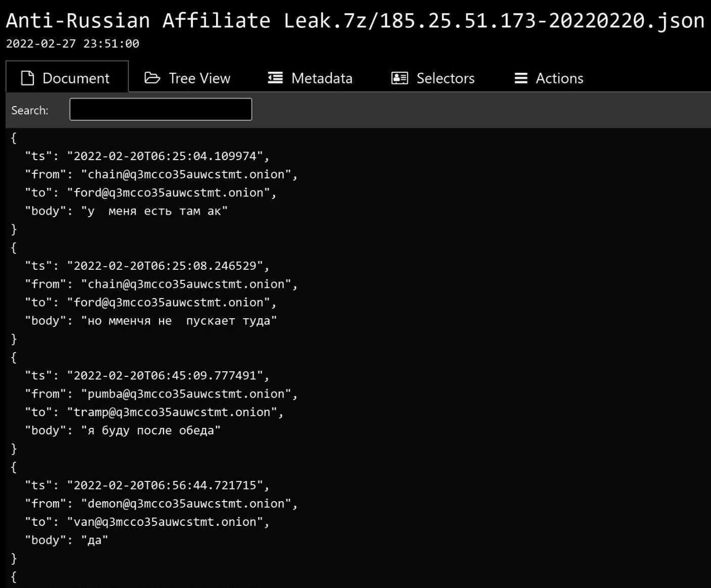The image size is (711, 588).
Task: Switch to the Document tab
Action: (67, 78)
